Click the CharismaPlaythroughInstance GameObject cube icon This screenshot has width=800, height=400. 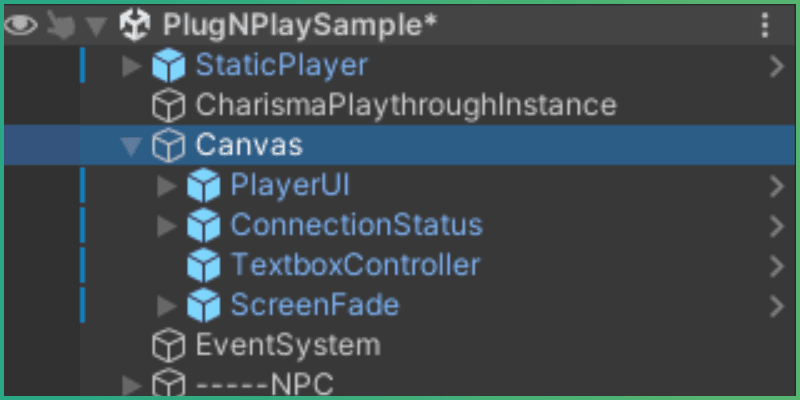click(x=168, y=105)
